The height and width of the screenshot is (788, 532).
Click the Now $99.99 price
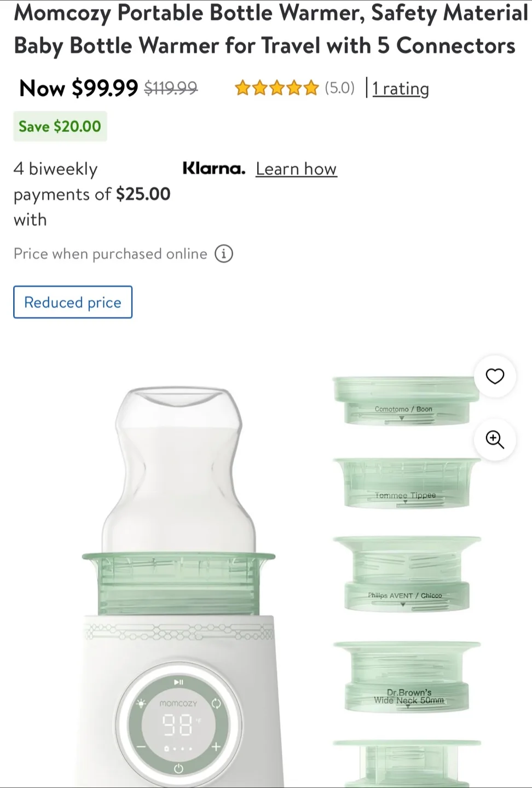[78, 88]
